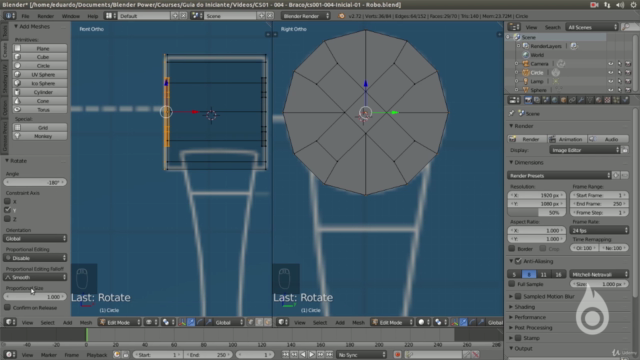Toggle Circle visibility eye in outliner
640x360 pixels.
point(611,73)
